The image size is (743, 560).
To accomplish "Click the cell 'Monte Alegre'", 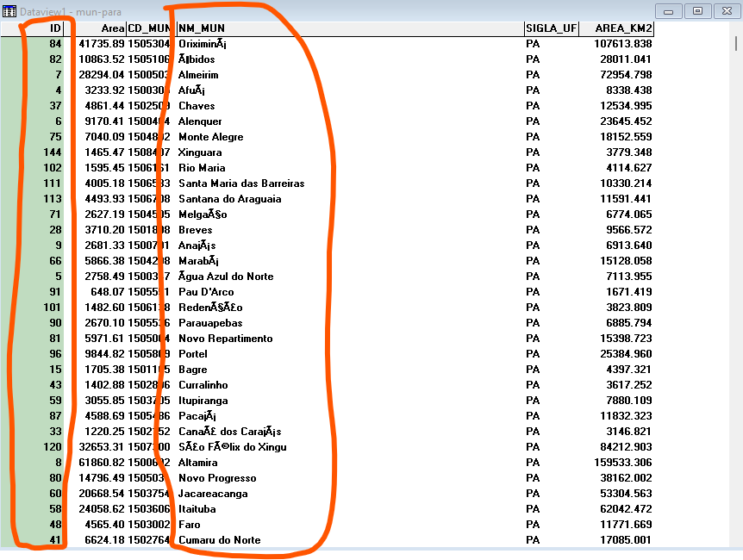I will tap(211, 137).
